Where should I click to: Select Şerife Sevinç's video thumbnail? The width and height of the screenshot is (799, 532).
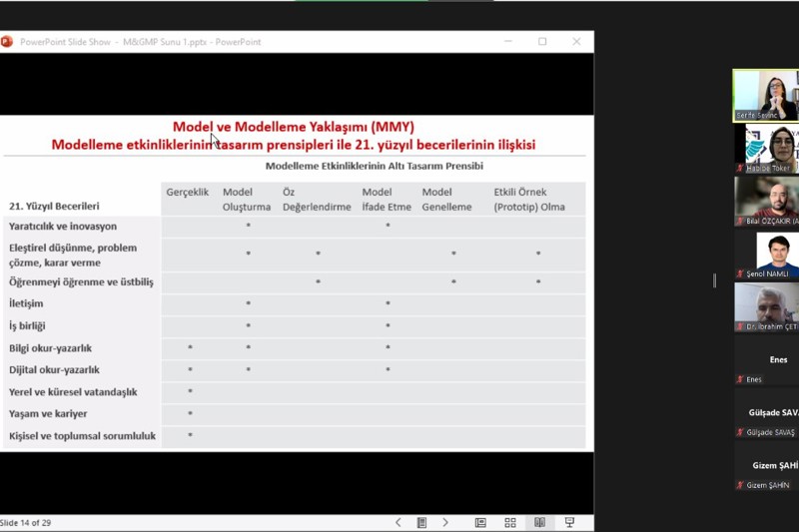766,95
